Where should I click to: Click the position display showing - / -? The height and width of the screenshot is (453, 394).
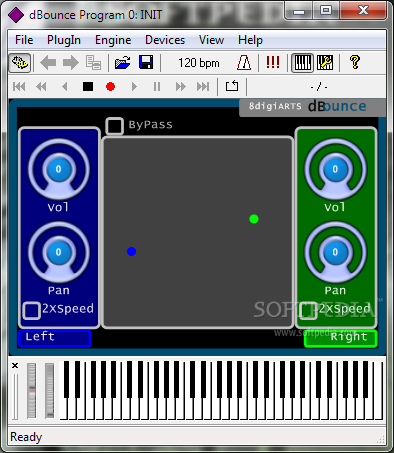pyautogui.click(x=319, y=87)
